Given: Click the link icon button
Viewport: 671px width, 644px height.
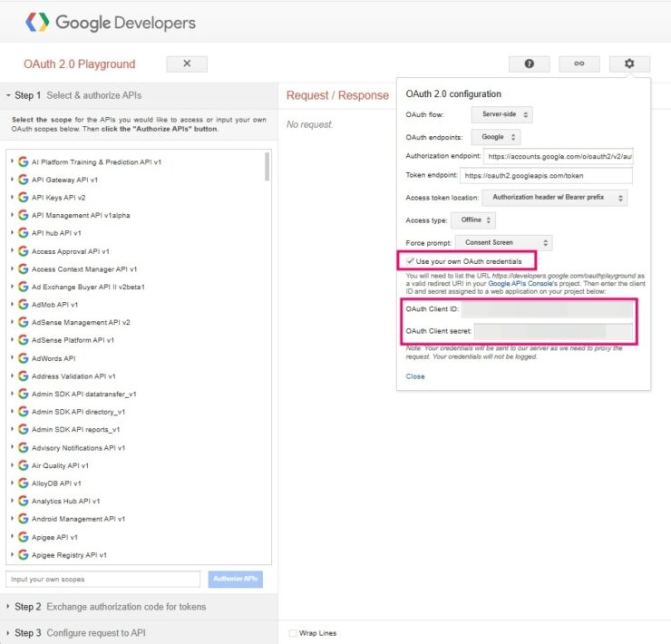Looking at the screenshot, I should coord(579,63).
